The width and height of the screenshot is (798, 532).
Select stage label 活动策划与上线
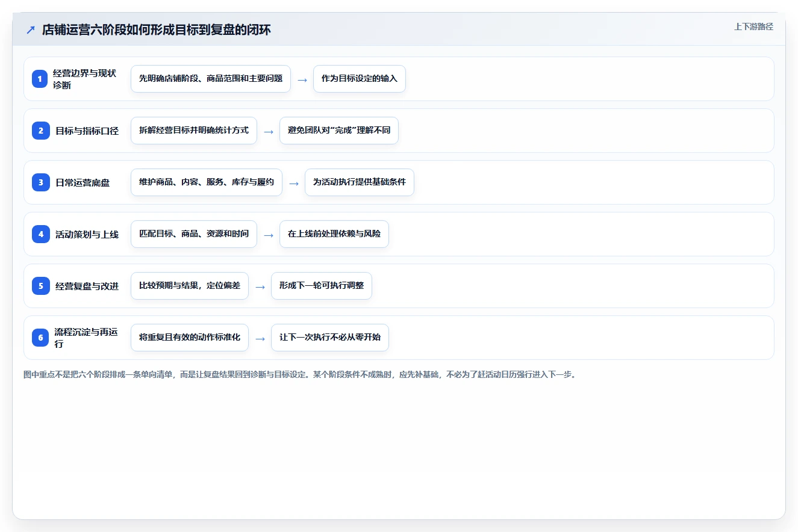87,234
